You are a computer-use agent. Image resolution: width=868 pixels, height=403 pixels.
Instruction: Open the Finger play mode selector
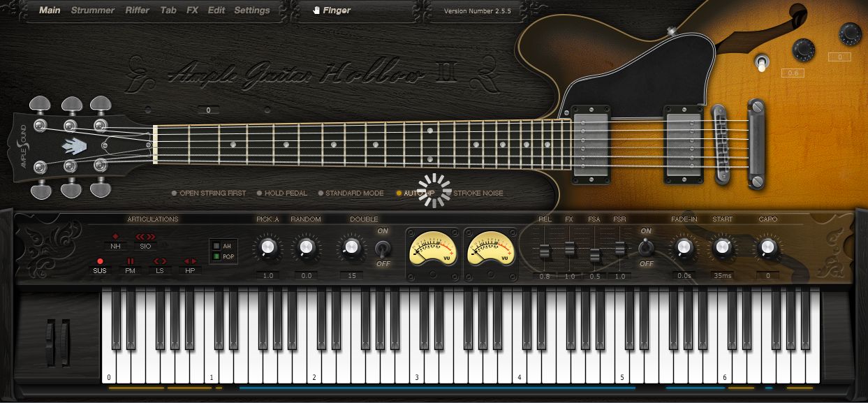(x=332, y=10)
